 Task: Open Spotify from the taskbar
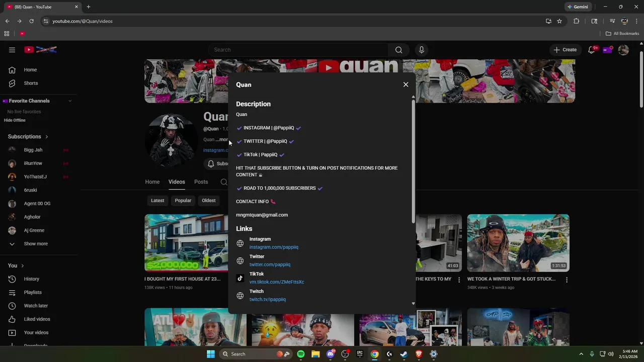(x=301, y=354)
